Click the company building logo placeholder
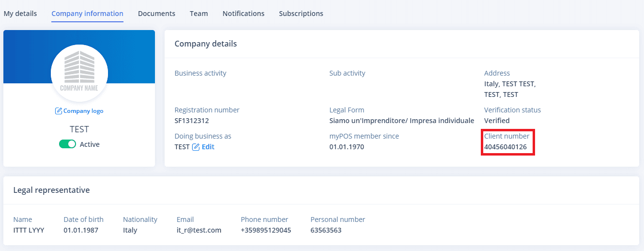This screenshot has height=251, width=644. pos(79,73)
